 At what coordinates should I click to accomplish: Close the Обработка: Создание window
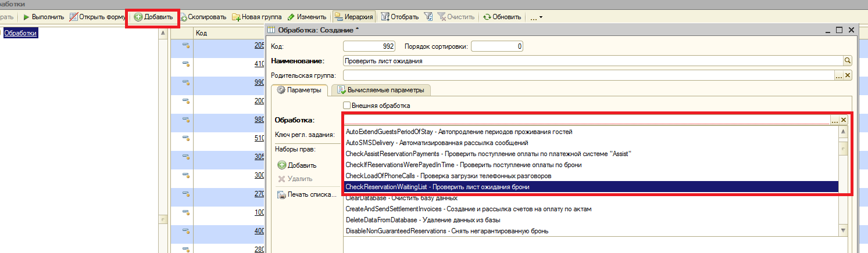pyautogui.click(x=851, y=30)
